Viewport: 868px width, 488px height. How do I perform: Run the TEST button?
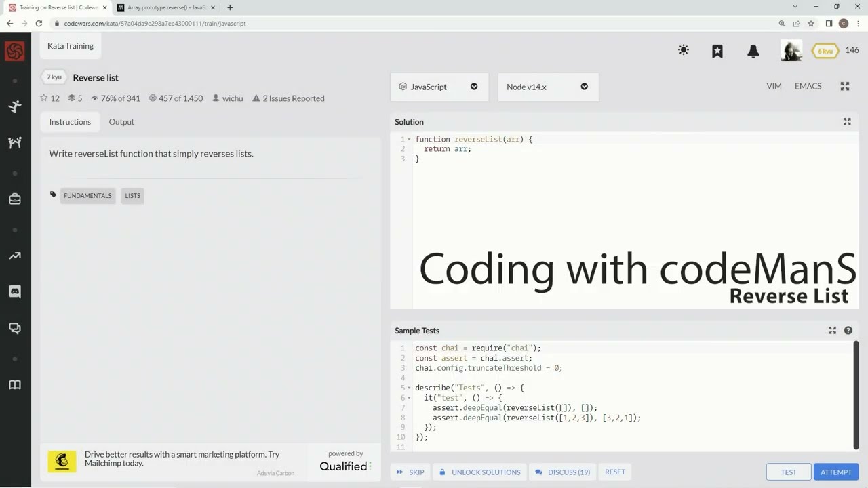pyautogui.click(x=789, y=472)
